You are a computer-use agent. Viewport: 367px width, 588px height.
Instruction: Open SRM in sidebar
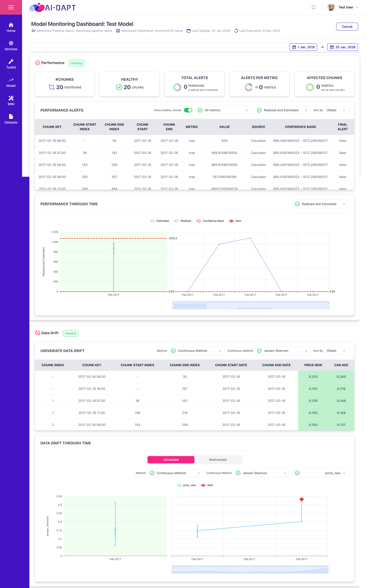pyautogui.click(x=11, y=101)
